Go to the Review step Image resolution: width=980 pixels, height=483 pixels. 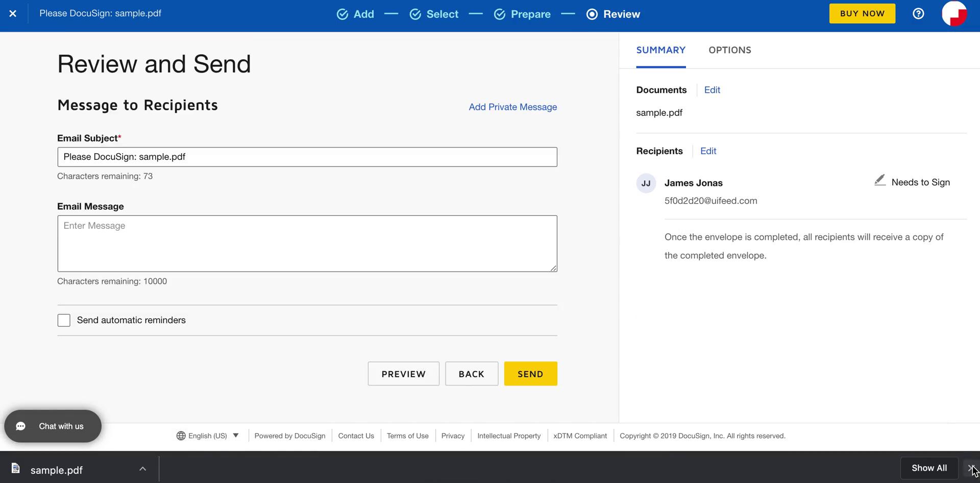(614, 14)
